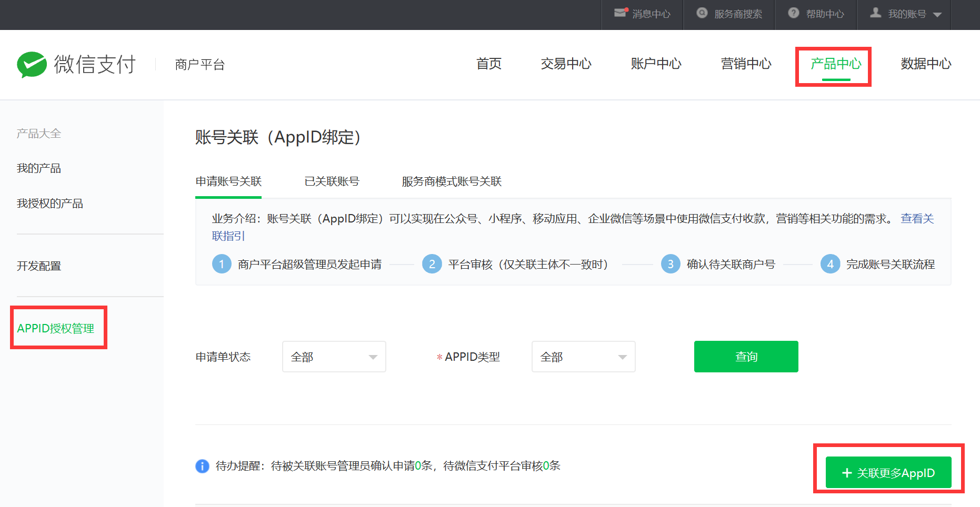980x507 pixels.
Task: Switch to the 已关联账号 tab
Action: (332, 181)
